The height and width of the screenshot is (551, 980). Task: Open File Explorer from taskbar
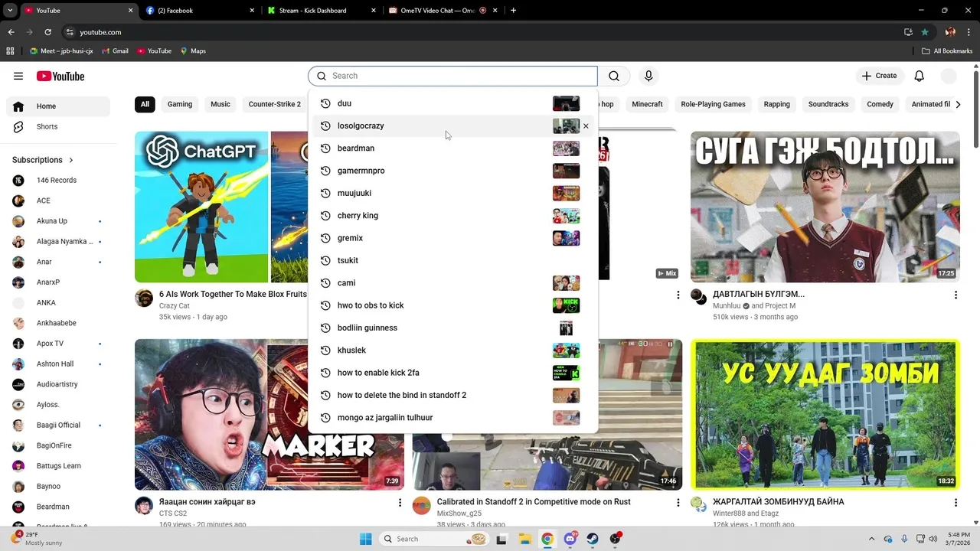524,539
